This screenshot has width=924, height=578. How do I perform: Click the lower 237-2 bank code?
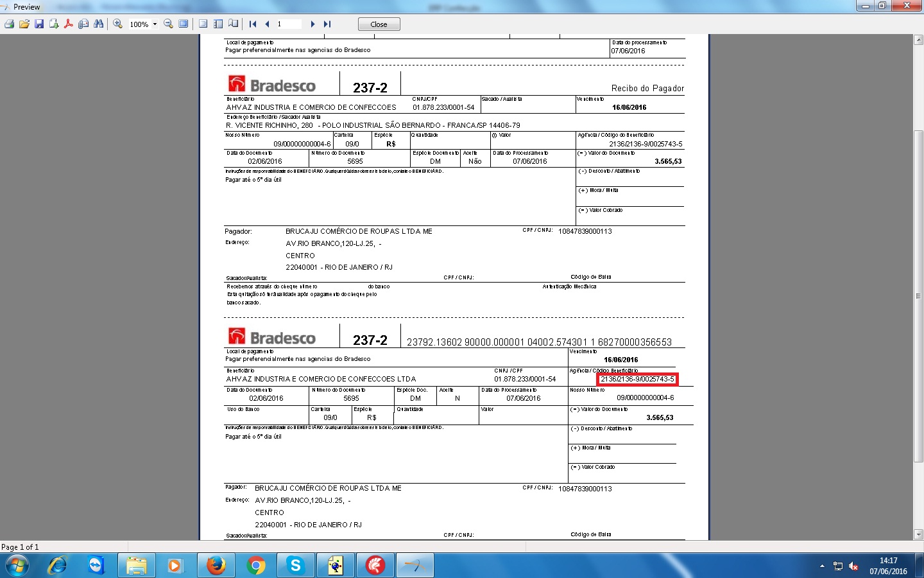point(370,340)
